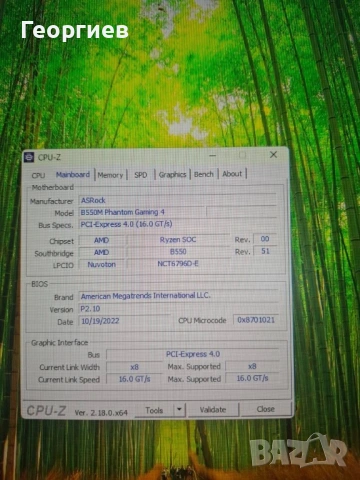This screenshot has height=480, width=360.
Task: Click the Manufacturer field ASRock
Action: pos(177,200)
